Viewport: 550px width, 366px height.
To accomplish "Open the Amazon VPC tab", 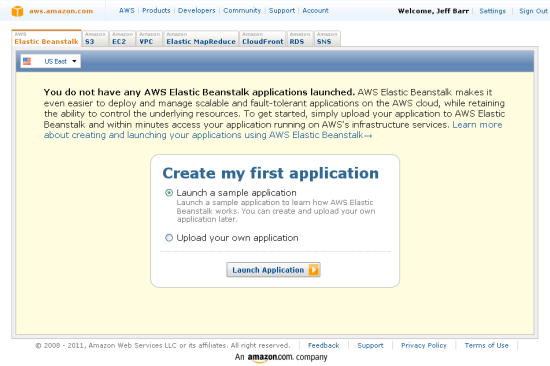I will (x=149, y=38).
